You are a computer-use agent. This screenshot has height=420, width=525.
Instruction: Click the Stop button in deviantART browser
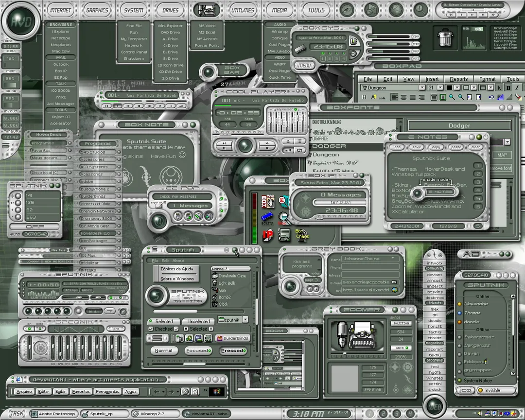[x=185, y=391]
